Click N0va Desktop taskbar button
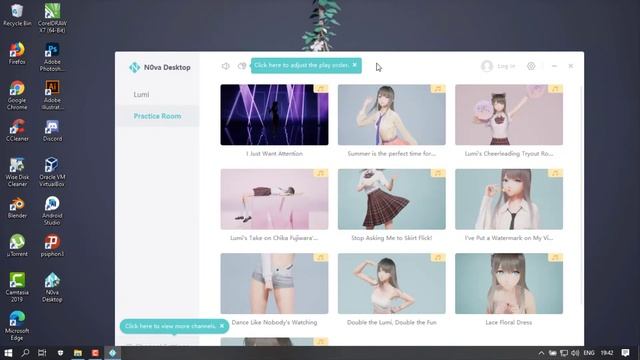 point(112,353)
